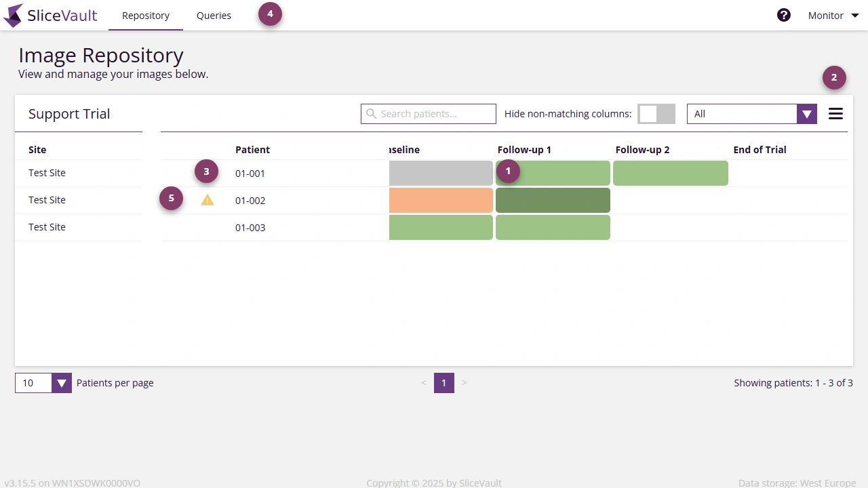This screenshot has height=488, width=868.
Task: Open the help question mark icon
Action: (784, 14)
